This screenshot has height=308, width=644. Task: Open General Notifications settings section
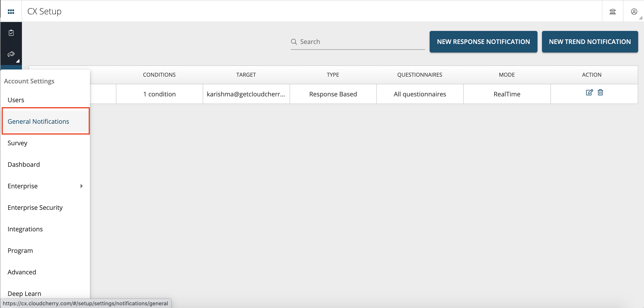pos(39,121)
